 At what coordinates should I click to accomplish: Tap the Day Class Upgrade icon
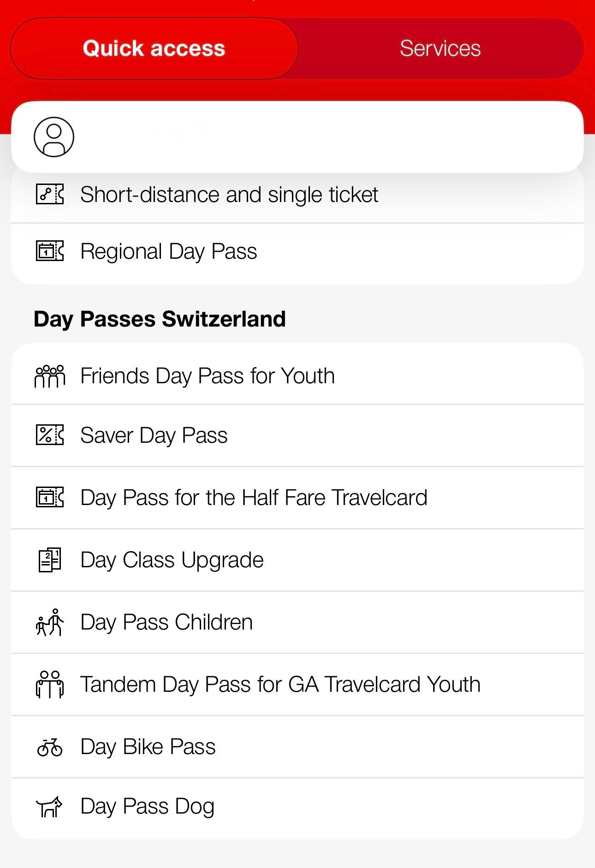click(x=50, y=560)
